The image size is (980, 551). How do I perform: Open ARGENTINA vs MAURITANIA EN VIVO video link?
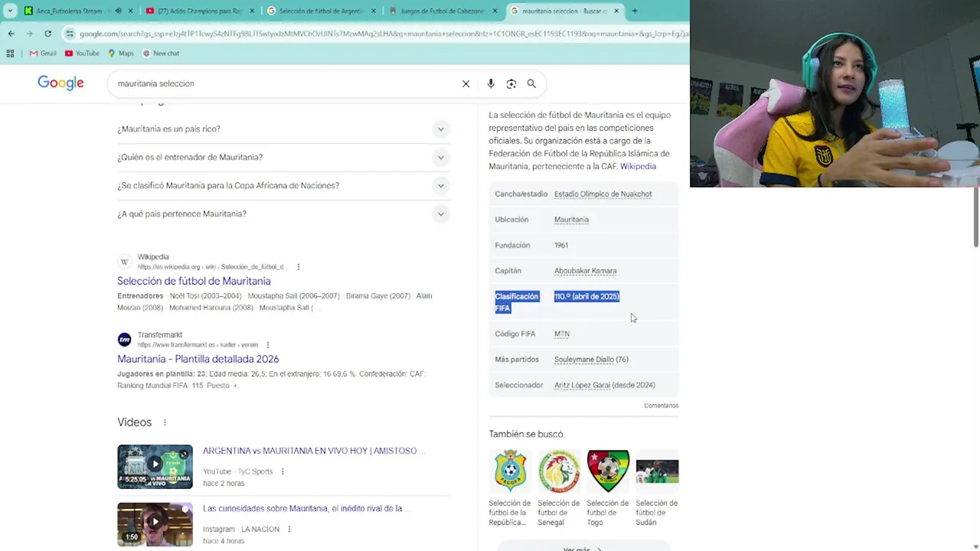pyautogui.click(x=314, y=451)
